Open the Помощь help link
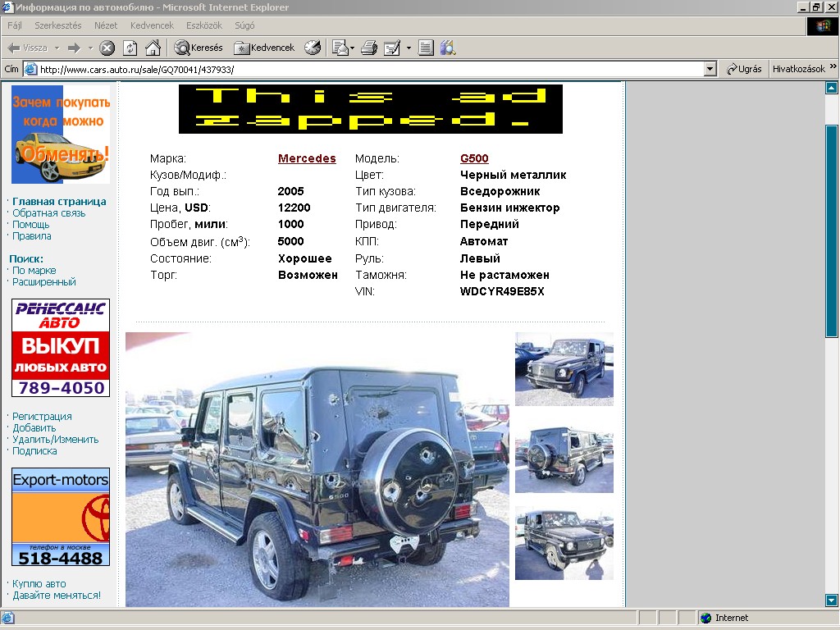The image size is (840, 630). pyautogui.click(x=30, y=225)
